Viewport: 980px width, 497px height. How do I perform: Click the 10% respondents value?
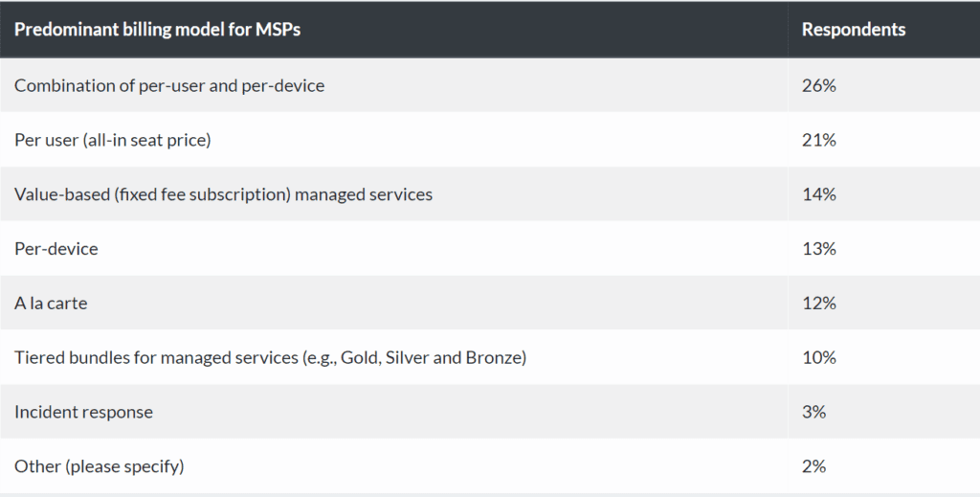819,357
